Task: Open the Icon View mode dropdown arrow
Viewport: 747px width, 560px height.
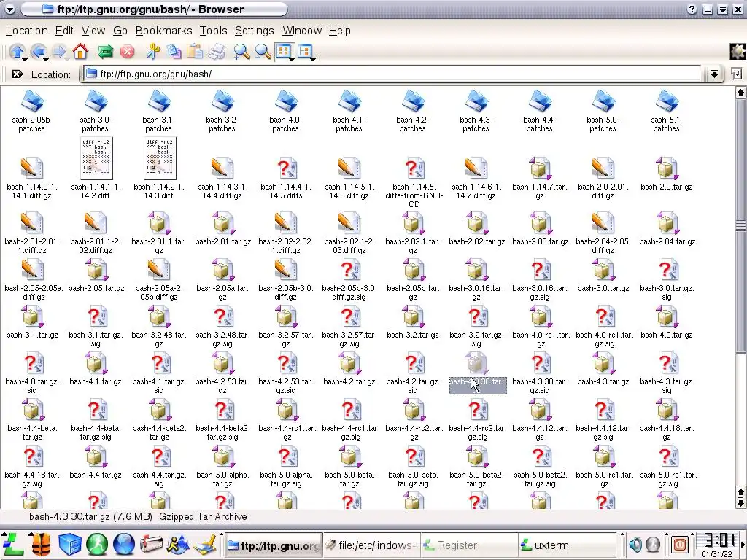Action: (292, 59)
